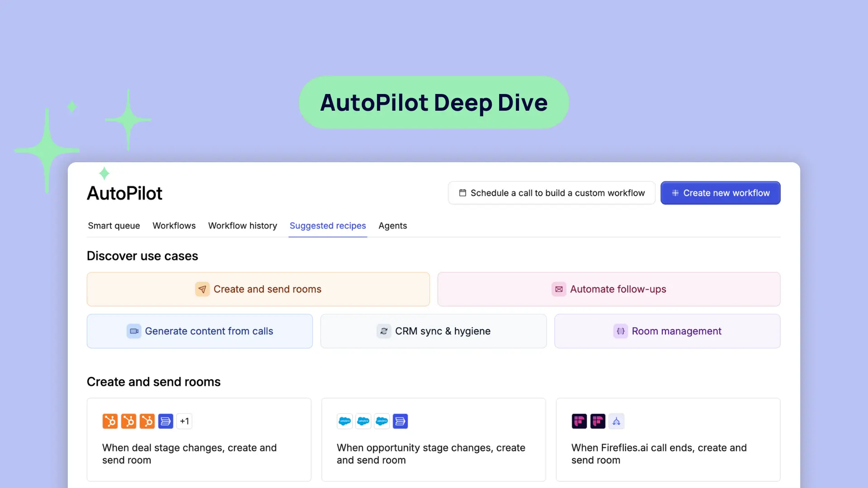Viewport: 868px width, 488px height.
Task: Open the Smart queue tab
Action: 114,225
